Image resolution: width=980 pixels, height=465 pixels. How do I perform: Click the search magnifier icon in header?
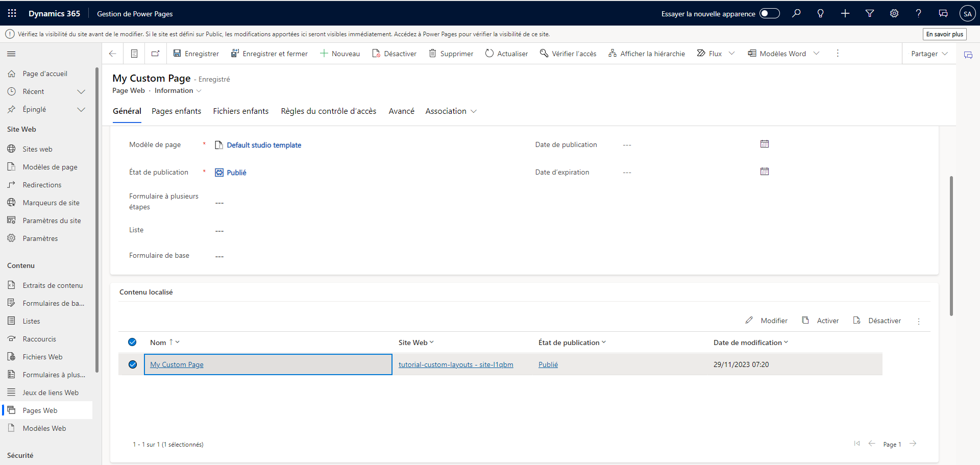(x=796, y=14)
